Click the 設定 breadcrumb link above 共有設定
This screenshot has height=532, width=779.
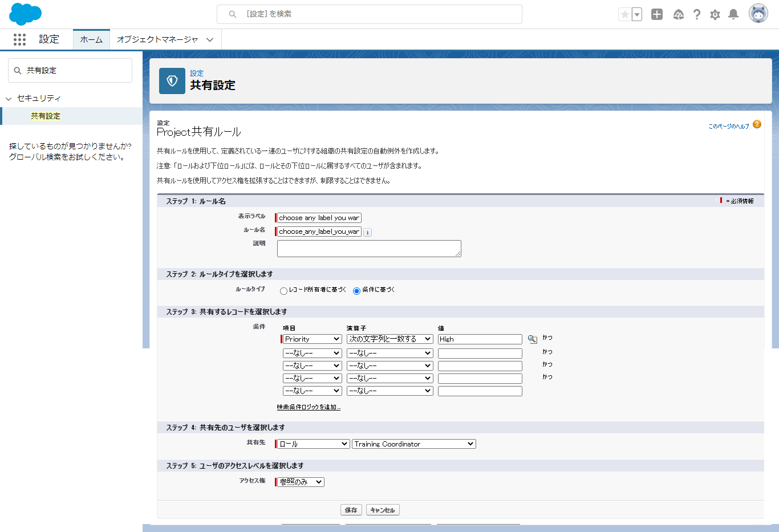(197, 73)
